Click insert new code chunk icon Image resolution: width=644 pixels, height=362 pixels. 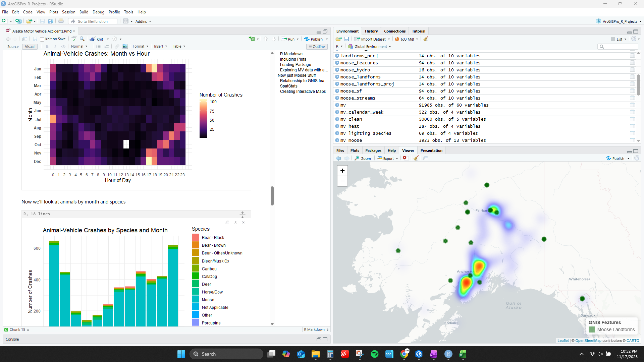click(x=252, y=39)
